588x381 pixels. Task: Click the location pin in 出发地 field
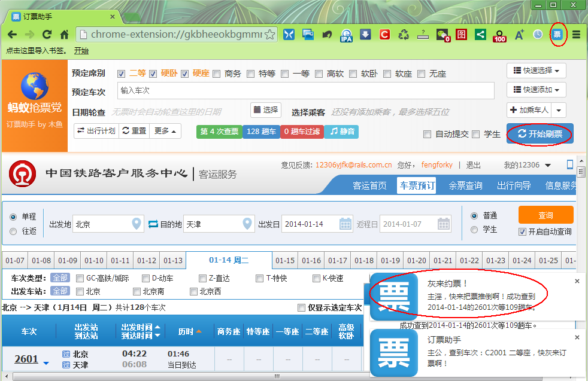137,224
